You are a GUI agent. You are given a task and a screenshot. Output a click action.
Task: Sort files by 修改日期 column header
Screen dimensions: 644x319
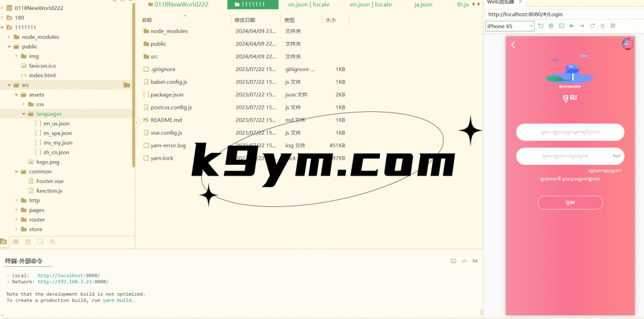point(245,20)
